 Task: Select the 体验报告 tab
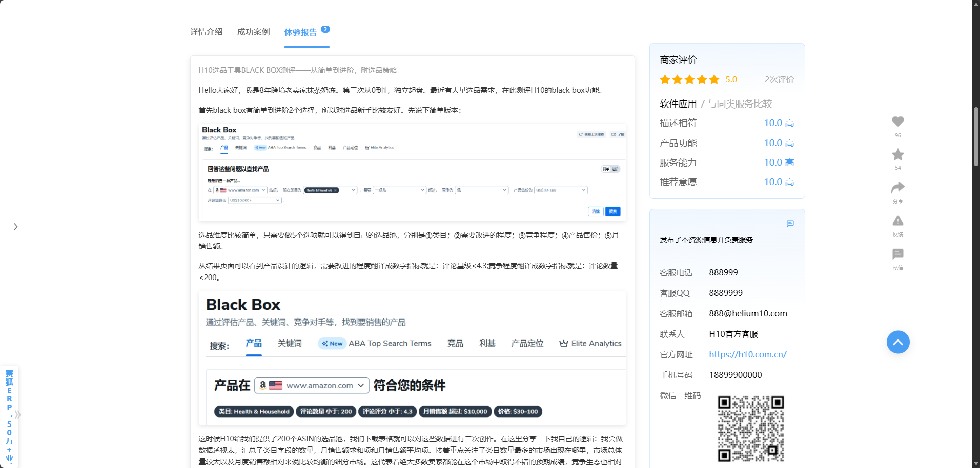pyautogui.click(x=301, y=32)
